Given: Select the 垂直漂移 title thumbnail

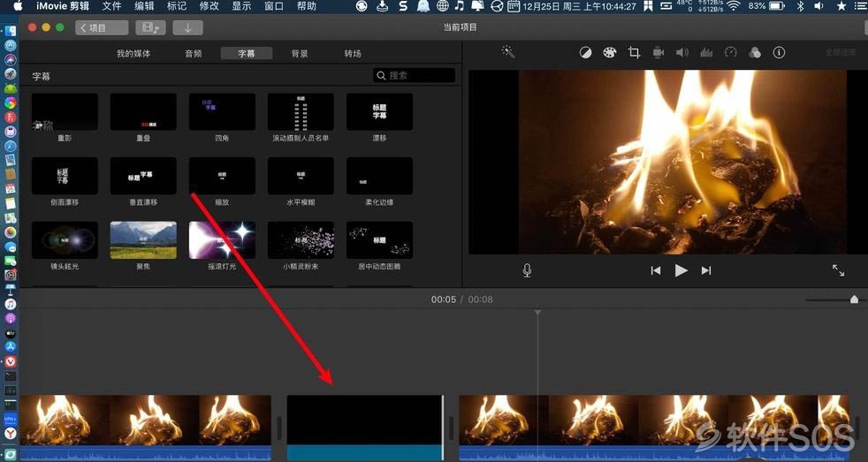Looking at the screenshot, I should (143, 176).
